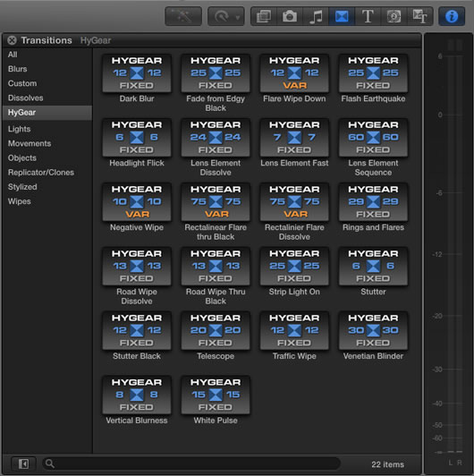Image resolution: width=474 pixels, height=476 pixels.
Task: Select the Stutter transition thumbnail
Action: (x=373, y=267)
